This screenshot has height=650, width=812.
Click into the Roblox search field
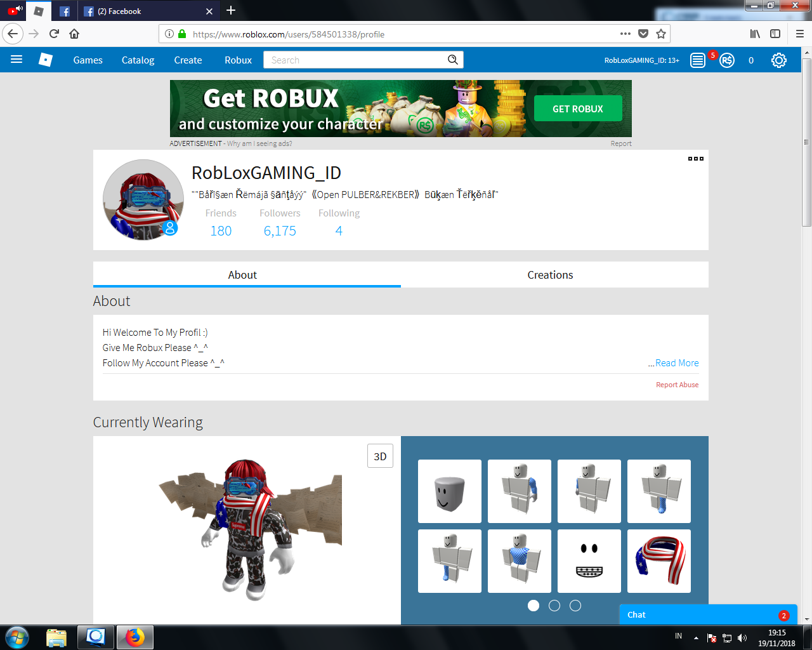click(x=355, y=60)
